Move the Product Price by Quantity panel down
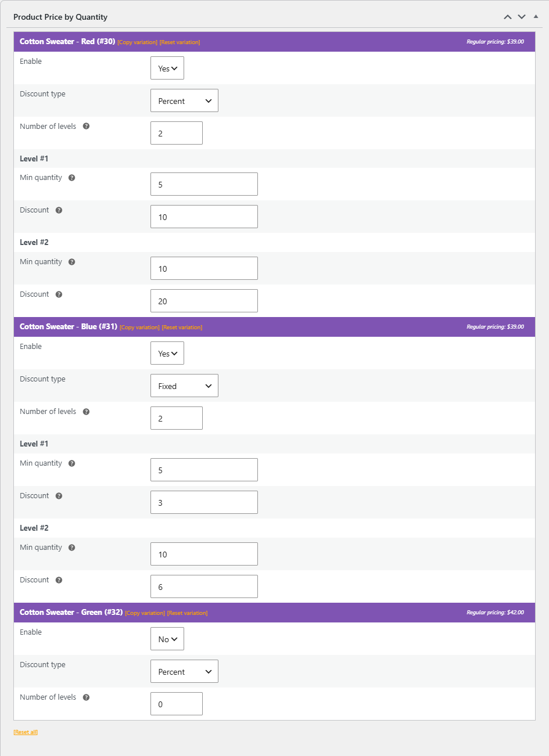The image size is (549, 756). click(x=522, y=17)
